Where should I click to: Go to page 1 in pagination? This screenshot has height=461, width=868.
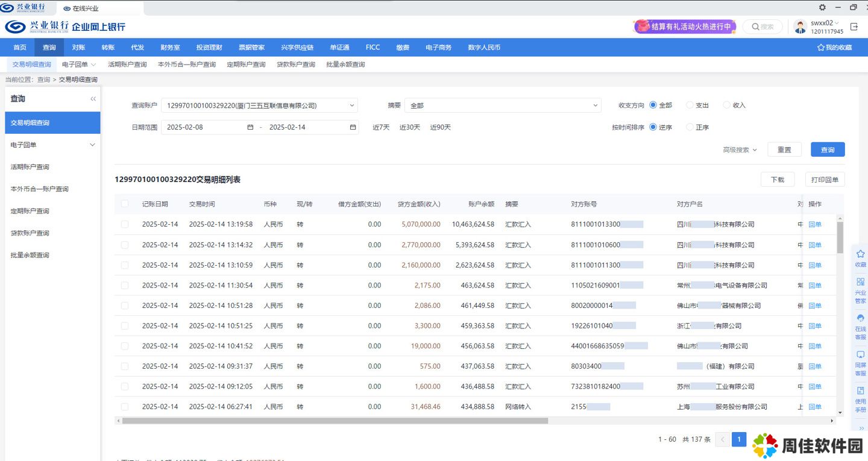tap(739, 439)
